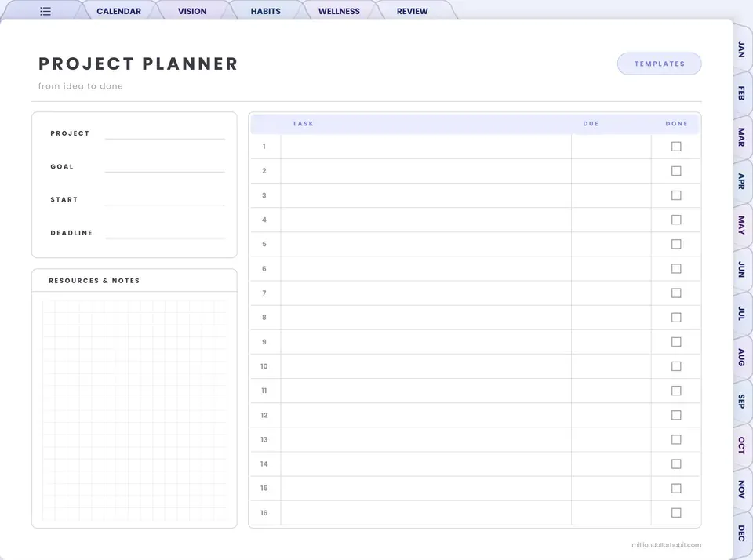
Task: Click the DEADLINE line field
Action: pyautogui.click(x=165, y=232)
